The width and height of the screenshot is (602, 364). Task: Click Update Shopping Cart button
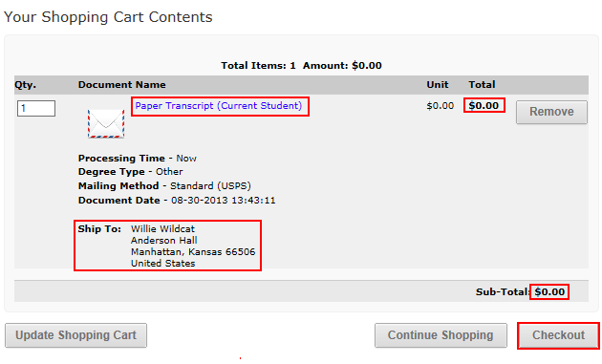click(x=75, y=335)
